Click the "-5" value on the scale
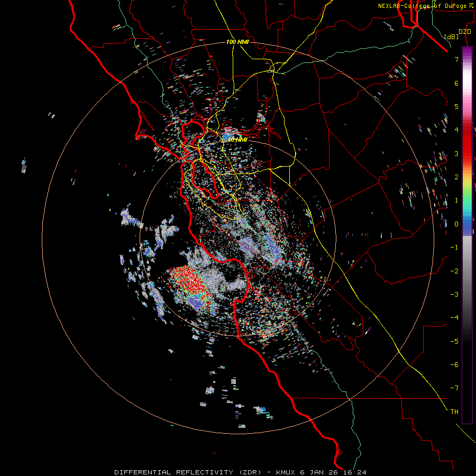476x476 pixels. point(454,342)
